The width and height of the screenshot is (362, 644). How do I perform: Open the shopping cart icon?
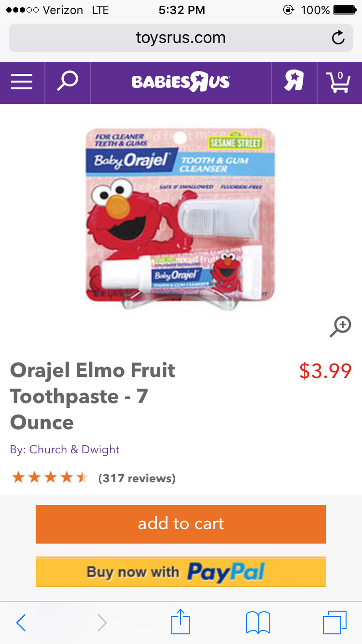click(x=338, y=82)
